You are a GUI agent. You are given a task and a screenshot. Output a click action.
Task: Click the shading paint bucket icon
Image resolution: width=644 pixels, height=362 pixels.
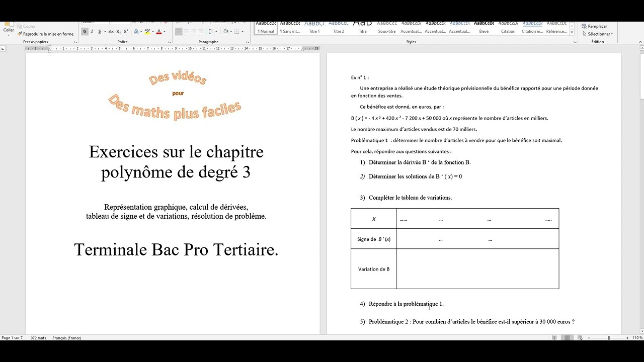tap(225, 31)
